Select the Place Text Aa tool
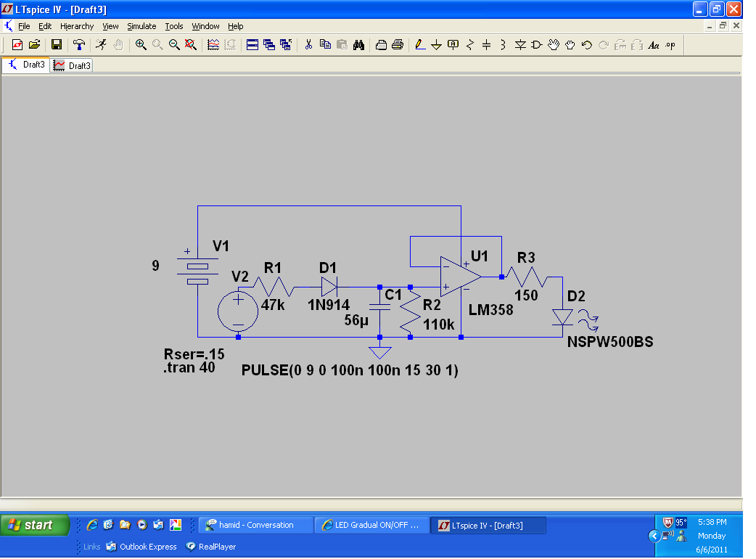The height and width of the screenshot is (559, 756). (653, 45)
